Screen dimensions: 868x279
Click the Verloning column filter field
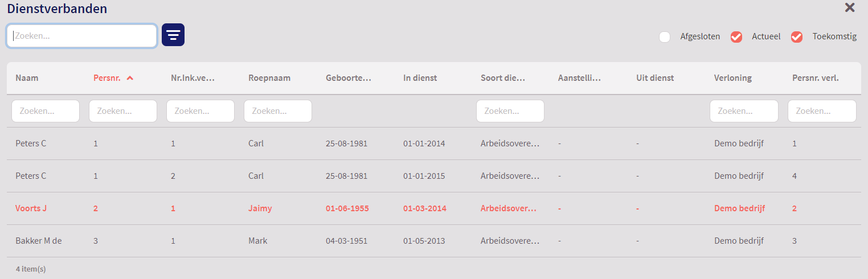pyautogui.click(x=744, y=111)
